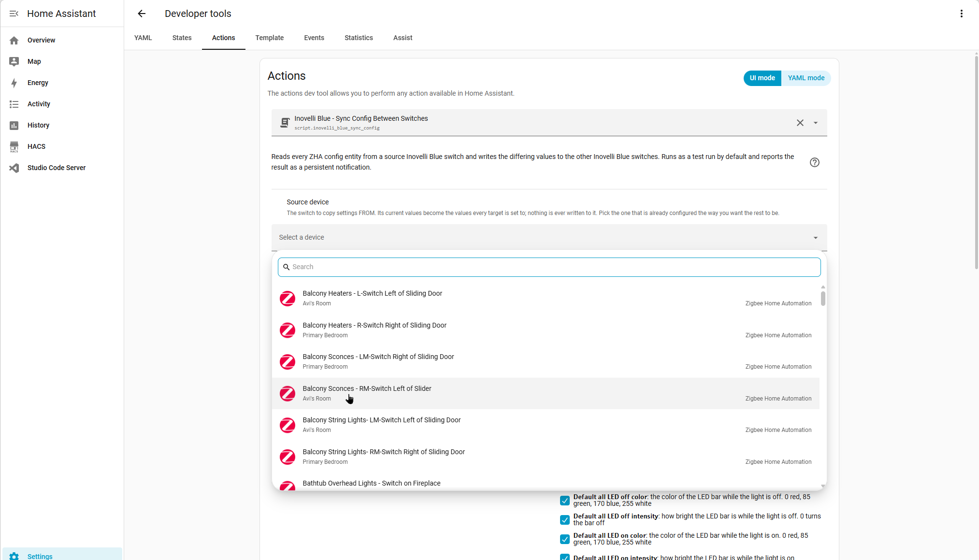Open help for the script description

[x=815, y=162]
